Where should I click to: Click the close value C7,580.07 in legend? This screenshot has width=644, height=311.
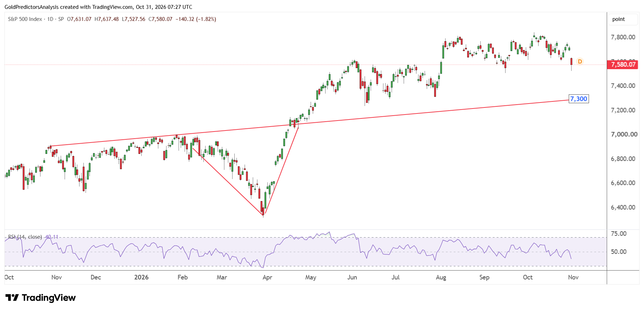(x=160, y=19)
